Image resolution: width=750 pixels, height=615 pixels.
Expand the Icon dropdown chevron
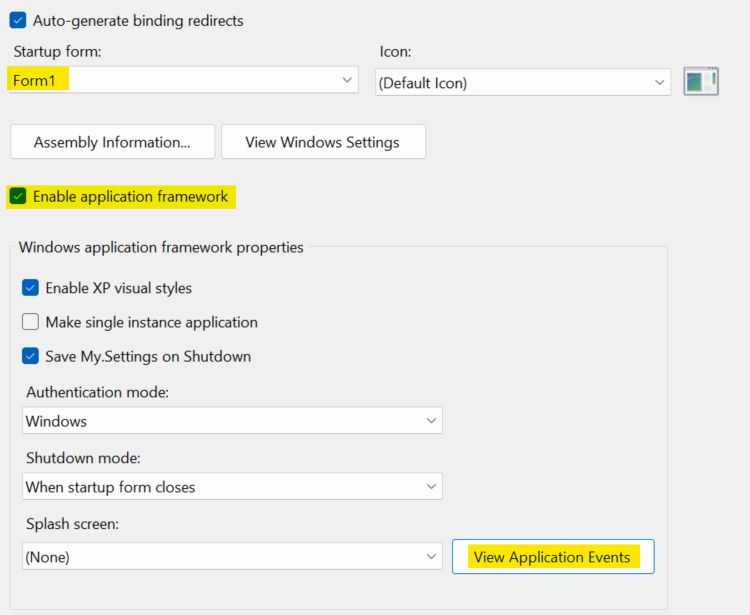[659, 82]
